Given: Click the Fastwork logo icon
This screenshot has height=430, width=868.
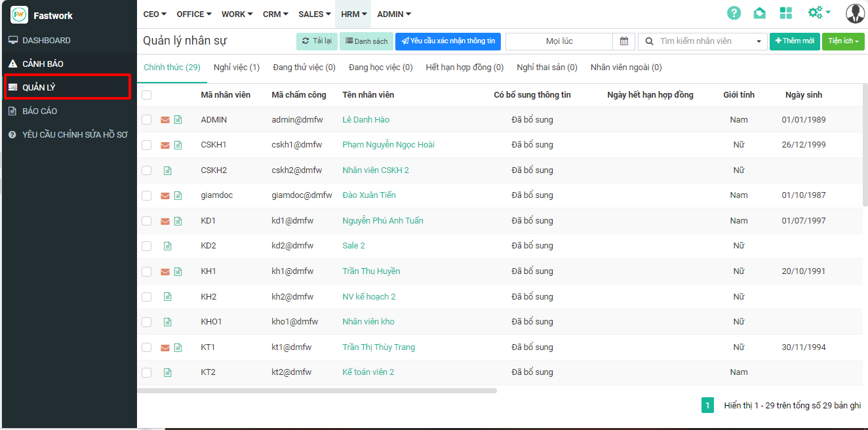Looking at the screenshot, I should (19, 14).
